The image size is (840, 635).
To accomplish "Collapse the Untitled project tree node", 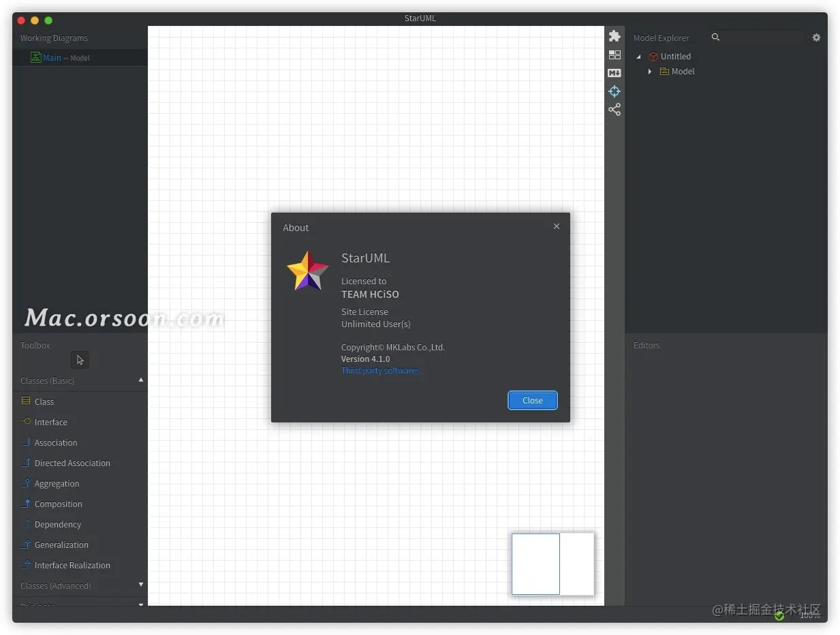I will point(639,57).
